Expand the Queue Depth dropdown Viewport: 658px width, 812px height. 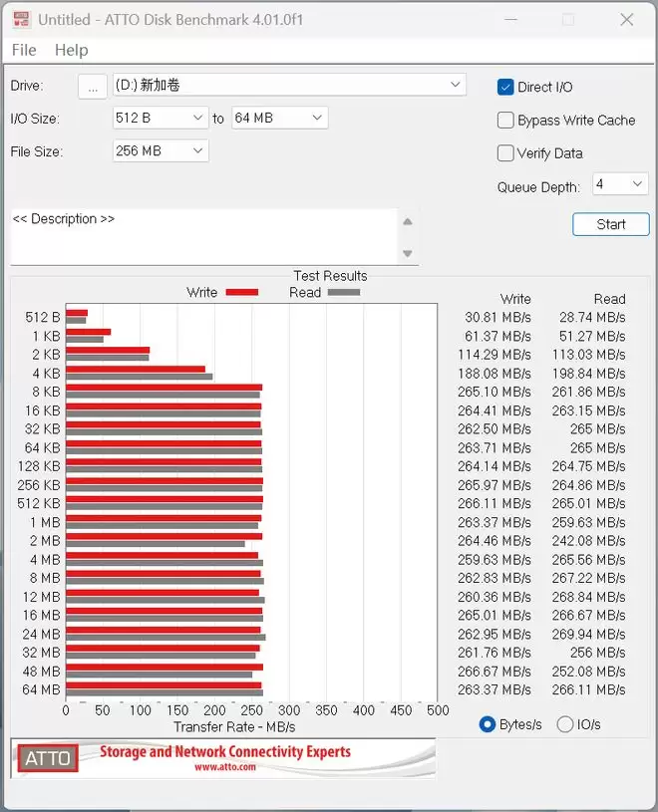[x=638, y=184]
